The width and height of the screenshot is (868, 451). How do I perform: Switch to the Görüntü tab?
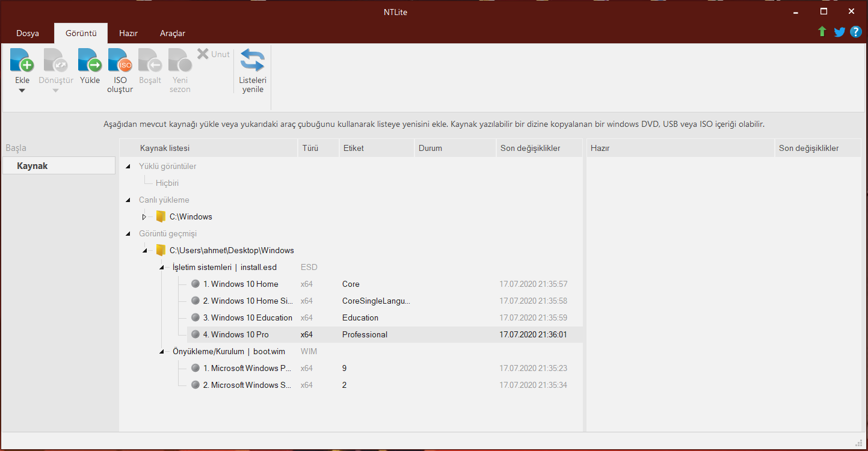point(81,33)
